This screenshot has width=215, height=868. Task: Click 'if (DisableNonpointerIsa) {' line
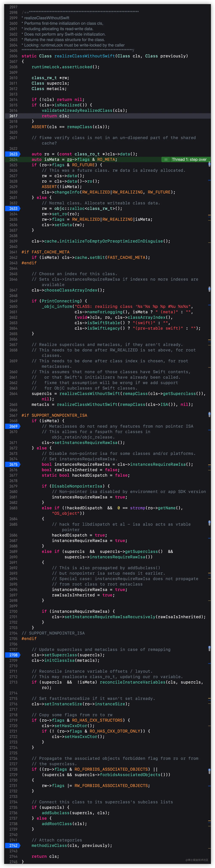76,486
